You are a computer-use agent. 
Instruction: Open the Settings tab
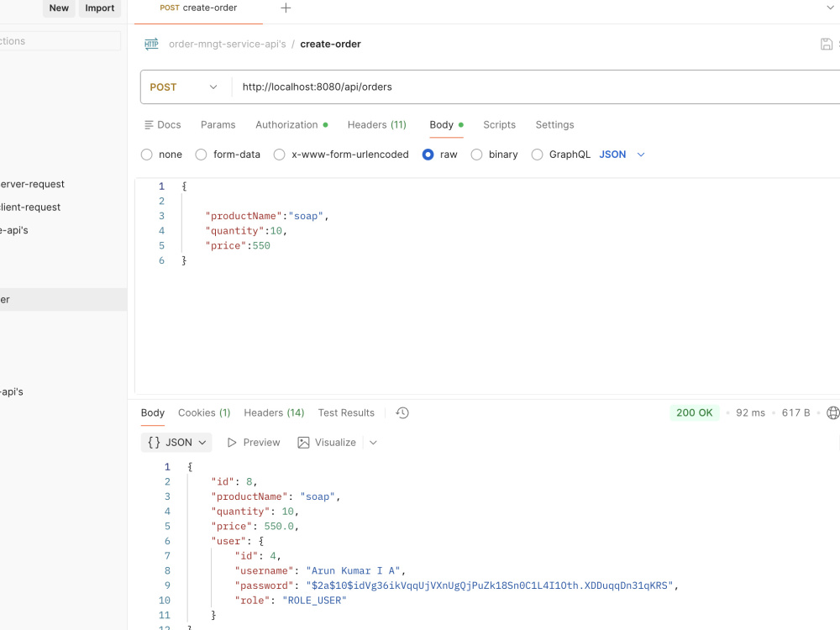pos(554,125)
